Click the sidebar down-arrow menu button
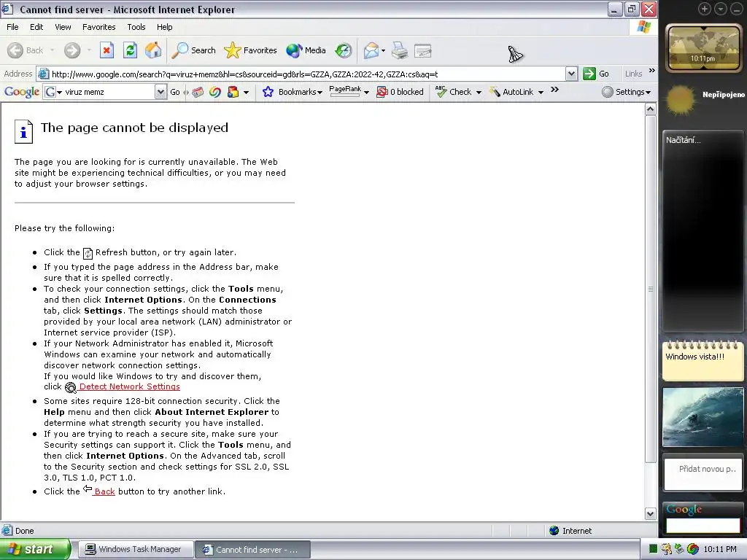The height and width of the screenshot is (560, 747). tap(721, 9)
